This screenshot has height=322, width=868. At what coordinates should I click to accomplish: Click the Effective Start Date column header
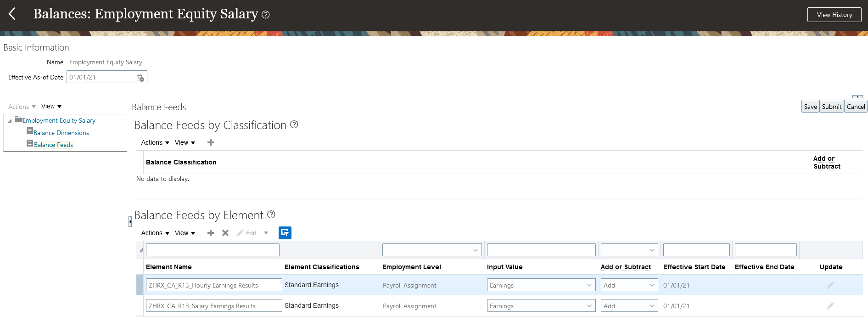point(694,267)
